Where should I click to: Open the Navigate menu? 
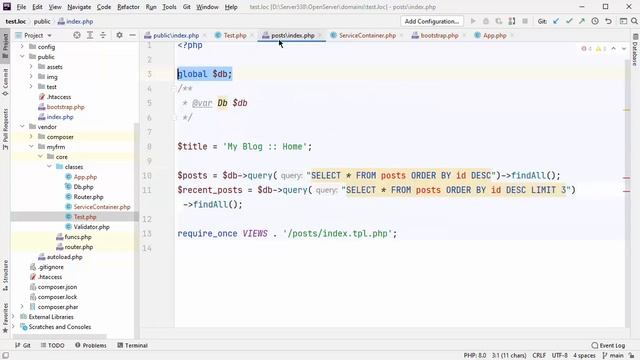(x=79, y=7)
